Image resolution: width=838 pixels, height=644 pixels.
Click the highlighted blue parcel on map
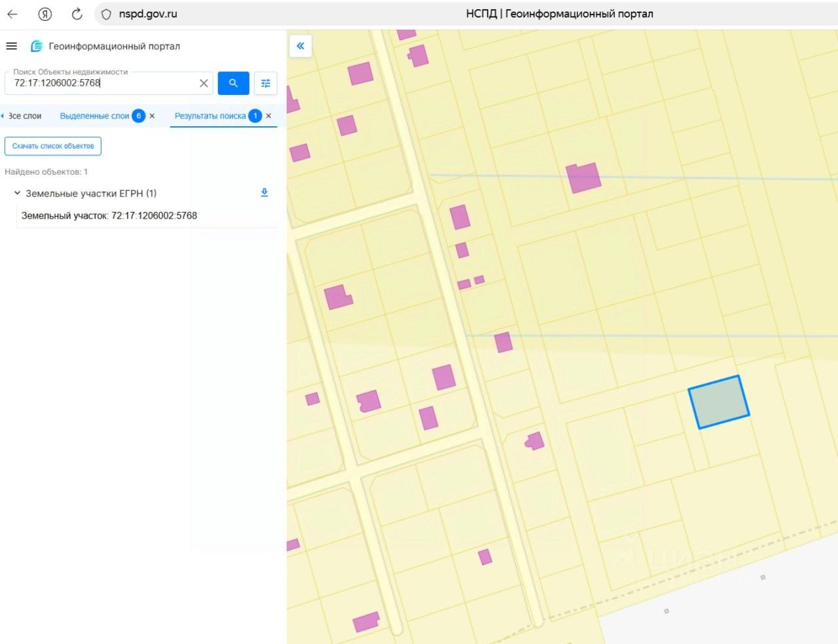click(x=718, y=402)
